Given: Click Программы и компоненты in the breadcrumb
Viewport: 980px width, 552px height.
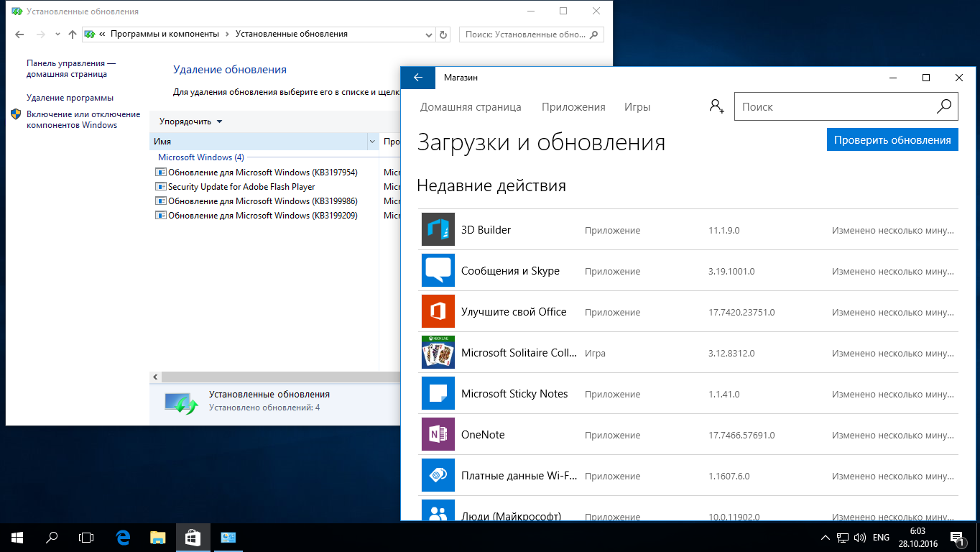Looking at the screenshot, I should pos(164,34).
